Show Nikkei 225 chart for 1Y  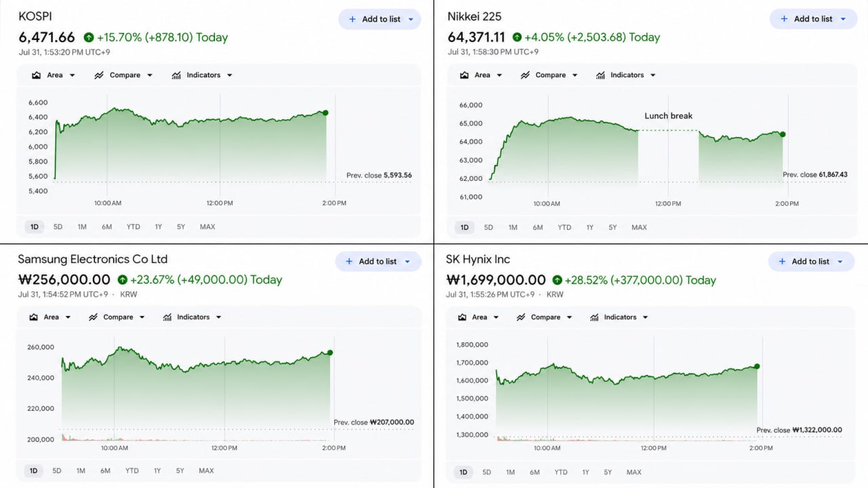point(589,228)
